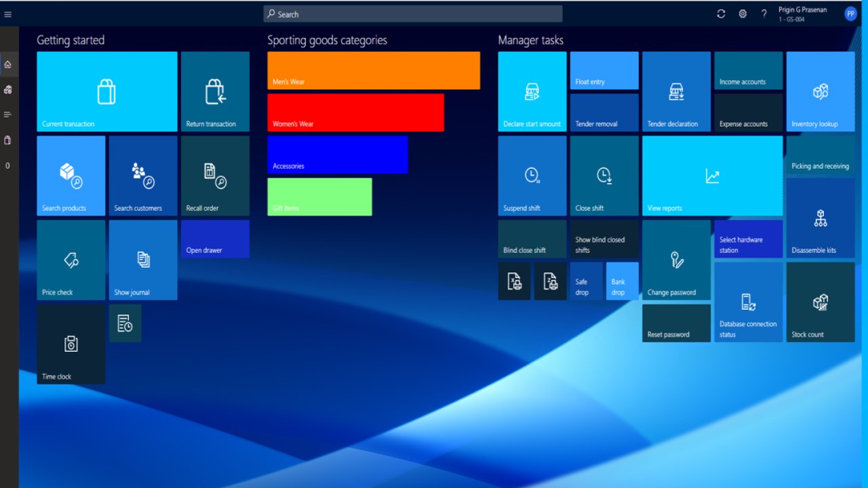Image resolution: width=868 pixels, height=488 pixels.
Task: Click the Sporting goods categories heading
Action: [327, 40]
